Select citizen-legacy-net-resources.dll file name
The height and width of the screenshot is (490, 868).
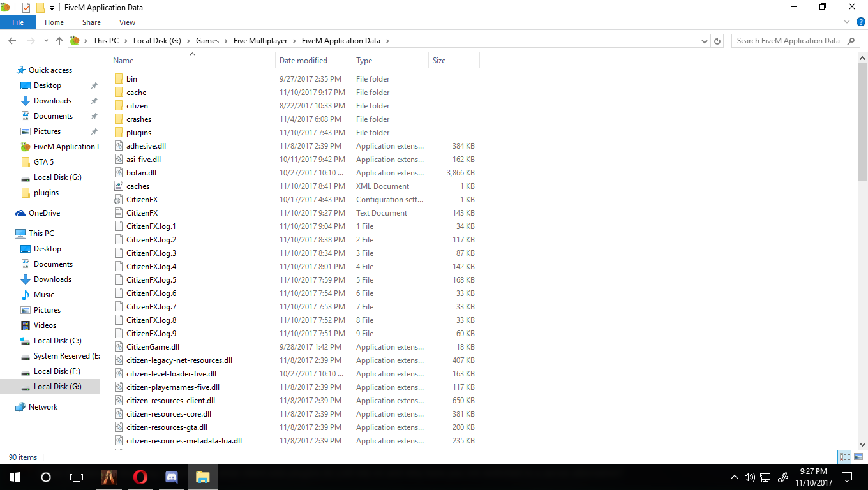(x=179, y=360)
